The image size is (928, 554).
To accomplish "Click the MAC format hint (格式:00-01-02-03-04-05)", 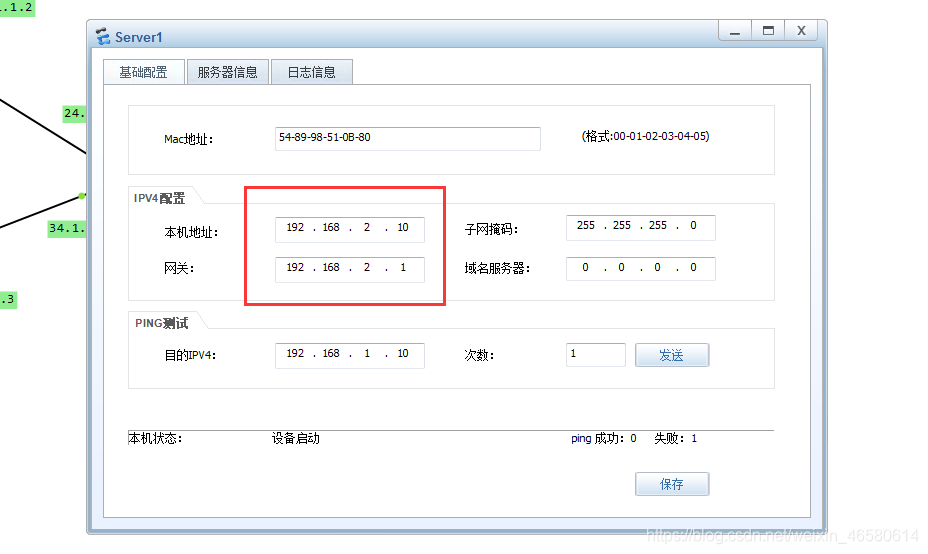I will pos(646,137).
